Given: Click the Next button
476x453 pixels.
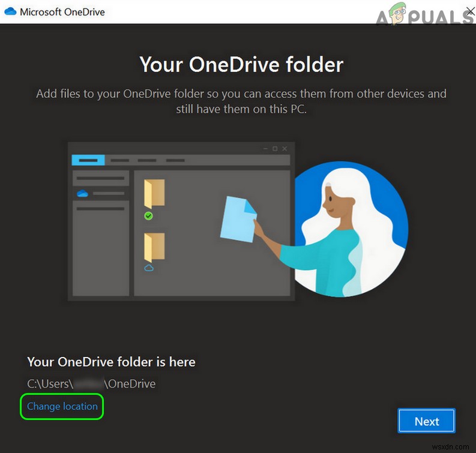Looking at the screenshot, I should click(x=427, y=421).
